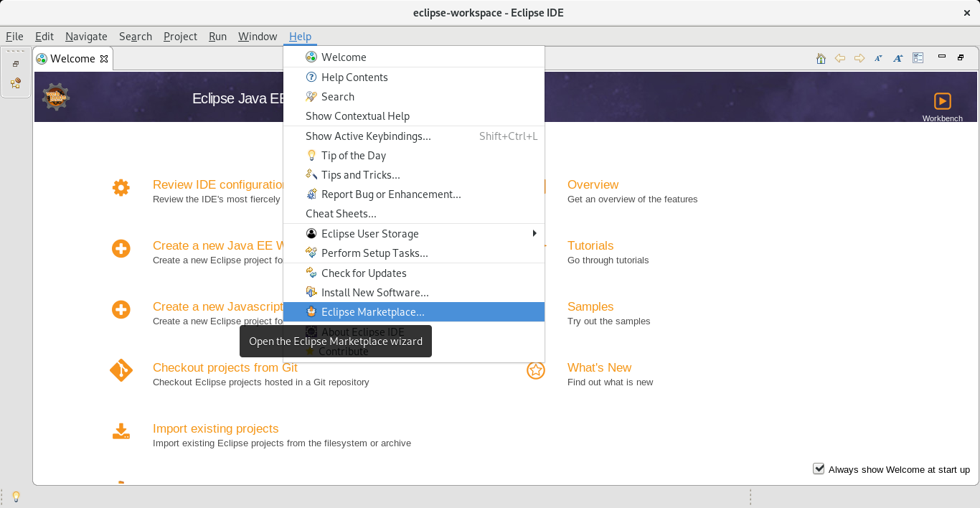Open the Window menu
The height and width of the screenshot is (508, 980).
tap(258, 36)
